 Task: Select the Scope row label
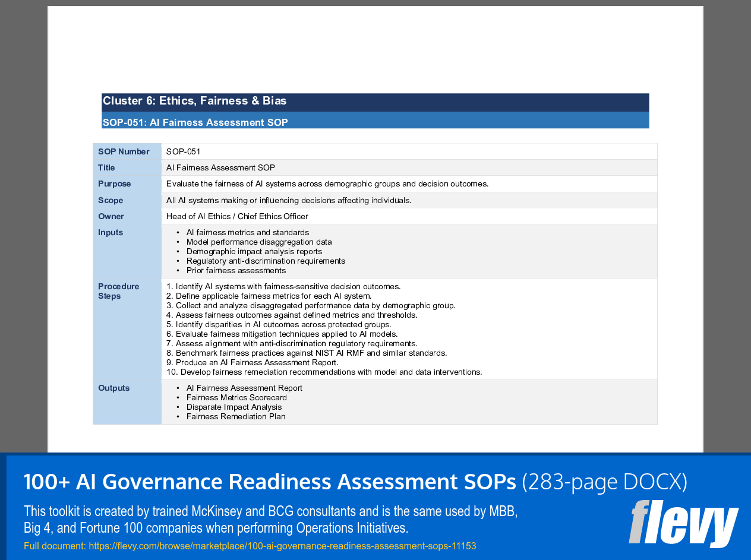(x=111, y=200)
